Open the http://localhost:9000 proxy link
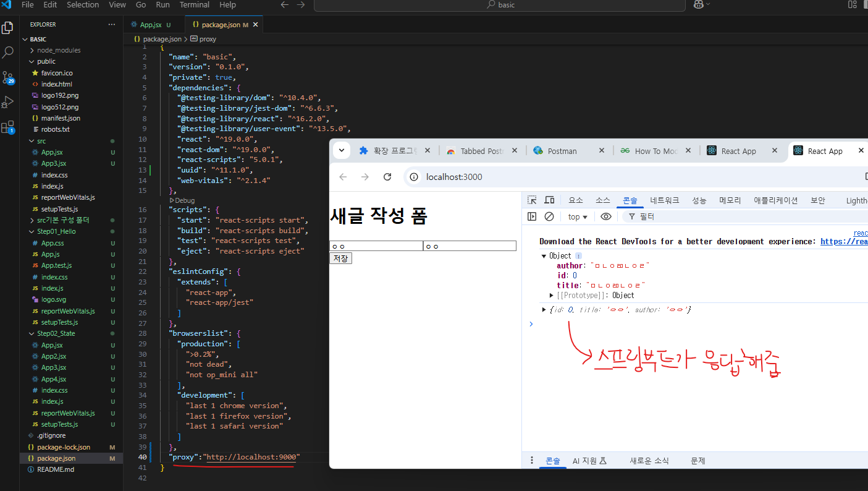 pyautogui.click(x=253, y=457)
